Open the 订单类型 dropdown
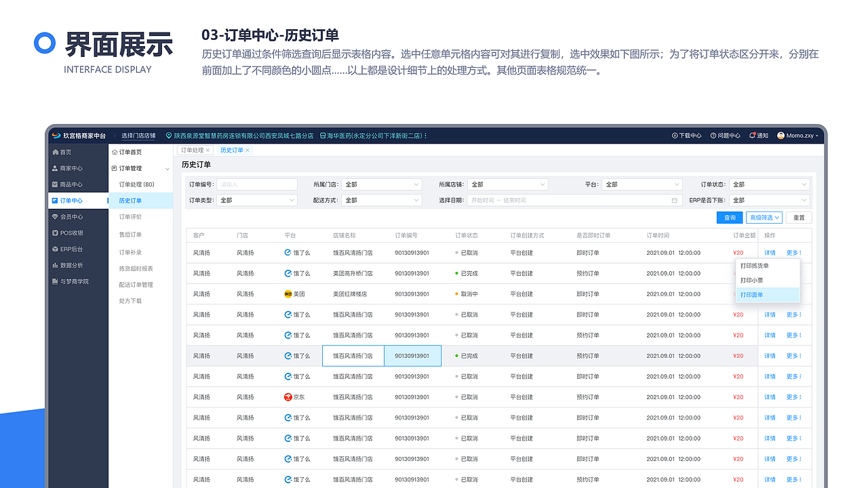Viewport: 868px width, 488px height. click(257, 201)
